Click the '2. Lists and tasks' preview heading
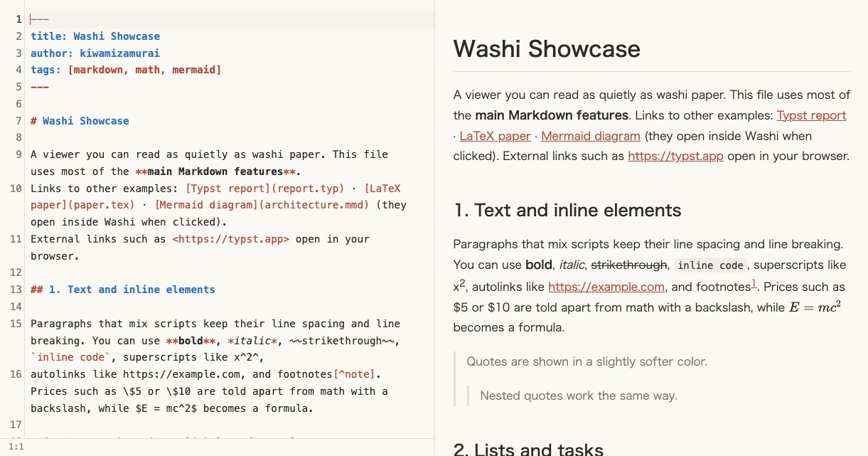The height and width of the screenshot is (456, 868). 528,449
